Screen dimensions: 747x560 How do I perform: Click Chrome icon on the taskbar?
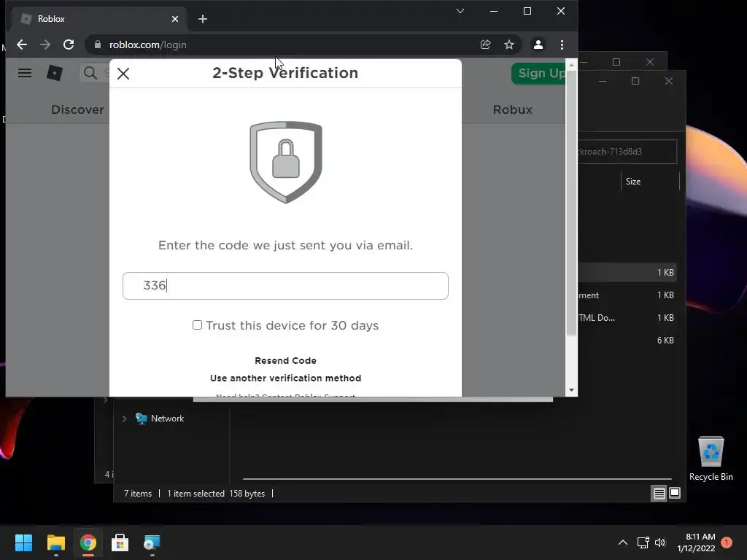[x=88, y=542]
